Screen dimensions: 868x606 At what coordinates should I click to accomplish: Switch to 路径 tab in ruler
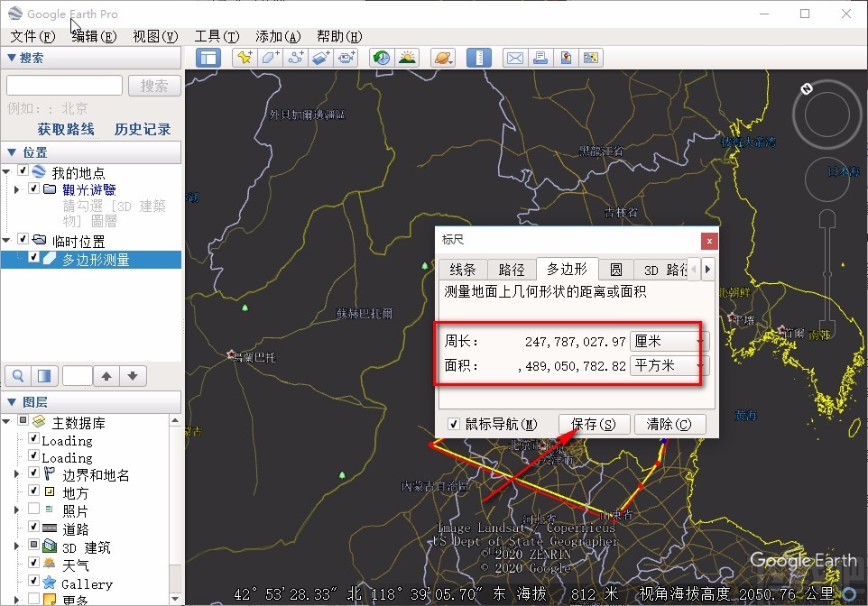[x=512, y=270]
